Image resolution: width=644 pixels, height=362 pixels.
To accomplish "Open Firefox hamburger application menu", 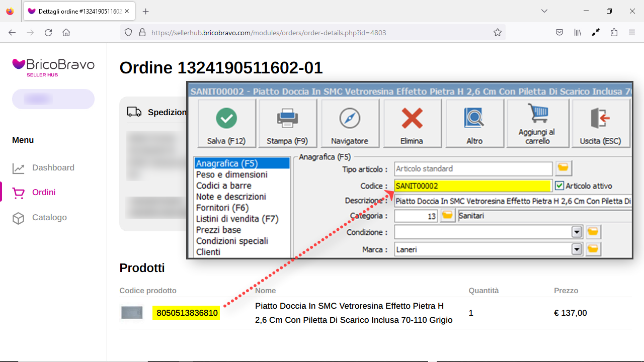I will (632, 33).
